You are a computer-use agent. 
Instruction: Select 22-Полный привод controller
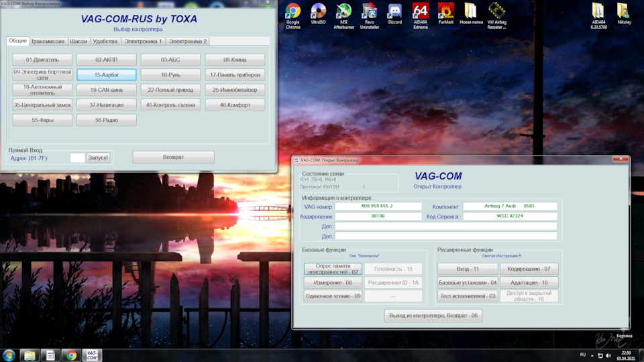(170, 90)
